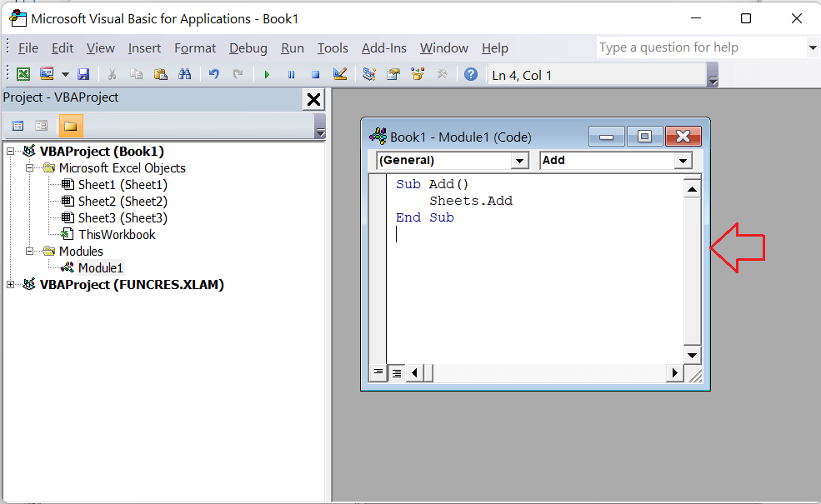Click the 'End Sub' code line
Viewport: 821px width, 504px height.
424,217
